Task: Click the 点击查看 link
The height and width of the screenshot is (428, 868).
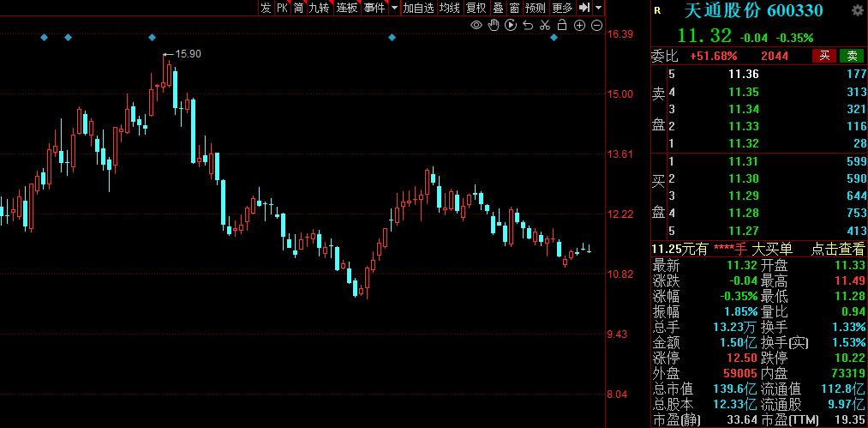Action: (x=837, y=250)
